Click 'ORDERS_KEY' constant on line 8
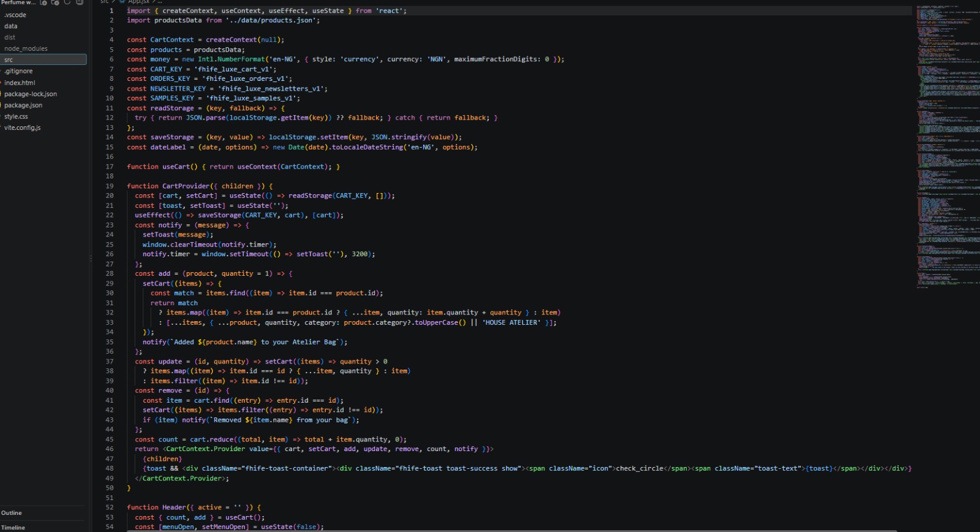This screenshot has width=980, height=532. coord(170,79)
